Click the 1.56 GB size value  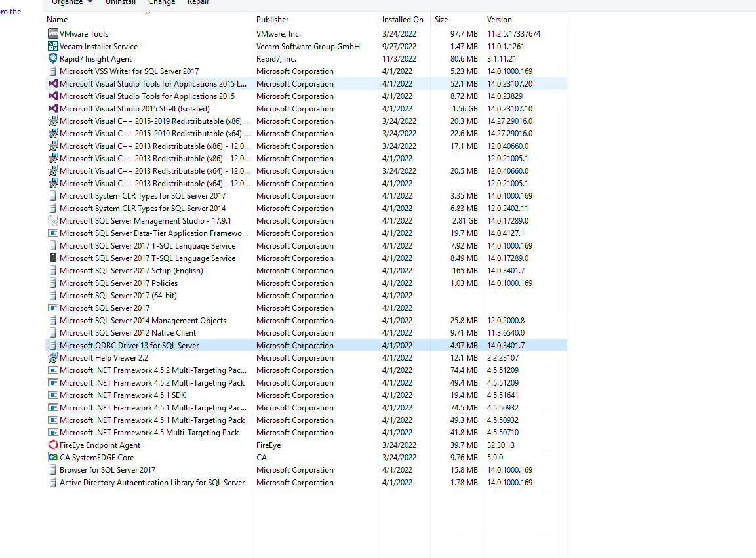coord(465,108)
